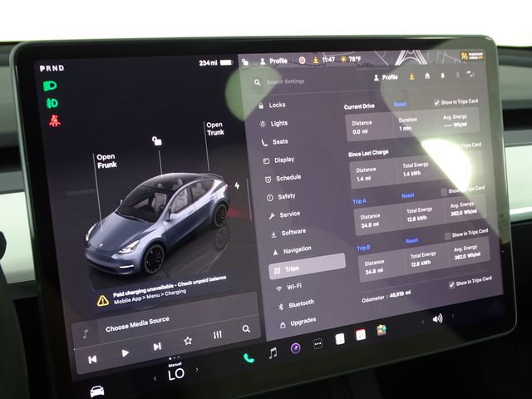Open the calendar app in the dock
Screen dimensions: 532x399
click(361, 335)
